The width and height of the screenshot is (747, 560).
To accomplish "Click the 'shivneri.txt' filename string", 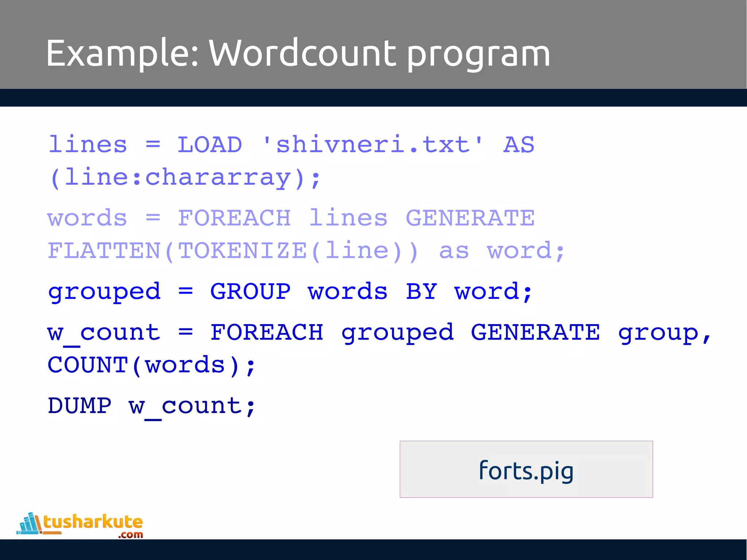I will [373, 145].
